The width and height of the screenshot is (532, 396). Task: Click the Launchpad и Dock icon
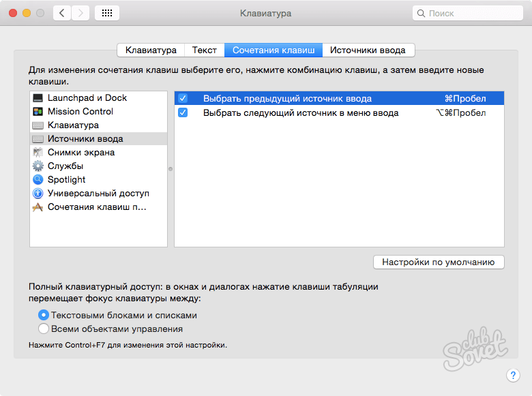(x=38, y=98)
